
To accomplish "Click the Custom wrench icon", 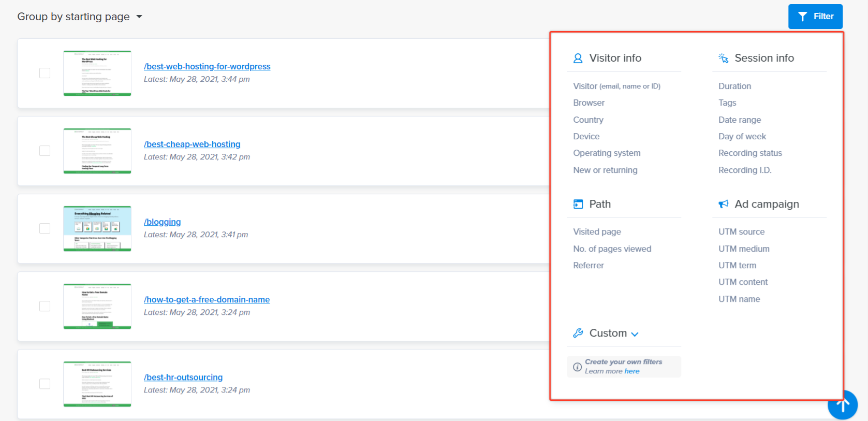I will point(578,333).
